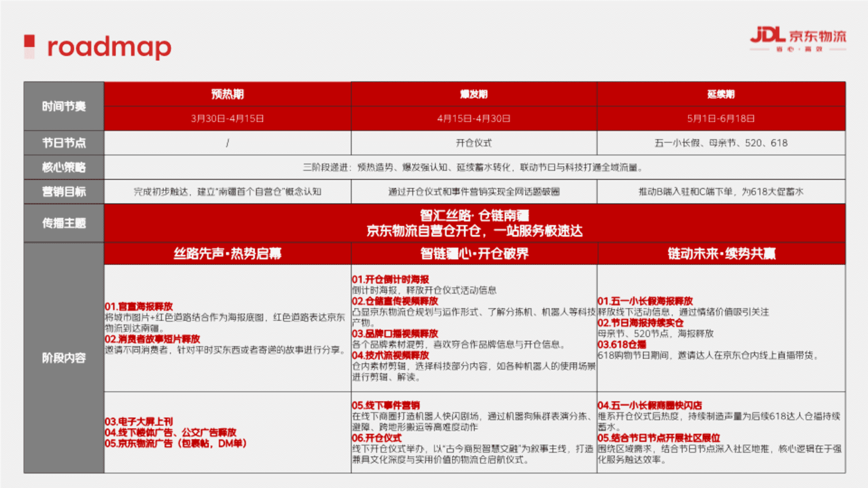Select the 智链疆心·开仓破界 heading

[474, 253]
